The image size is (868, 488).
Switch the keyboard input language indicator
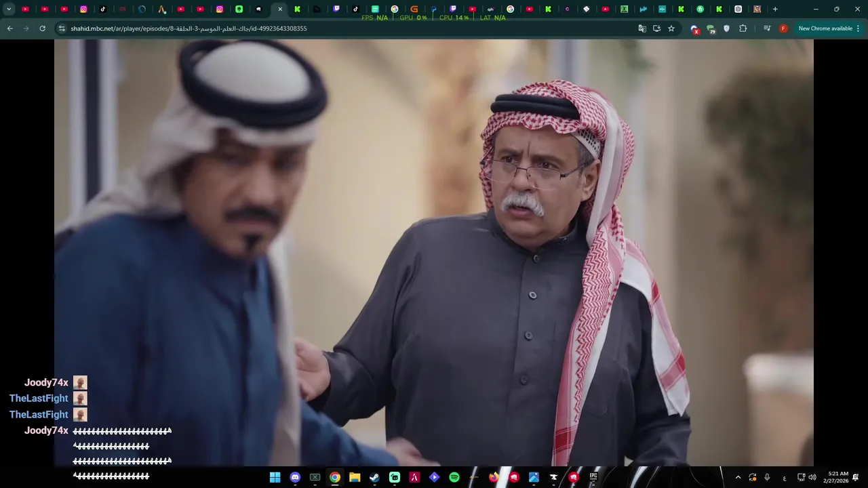785,477
